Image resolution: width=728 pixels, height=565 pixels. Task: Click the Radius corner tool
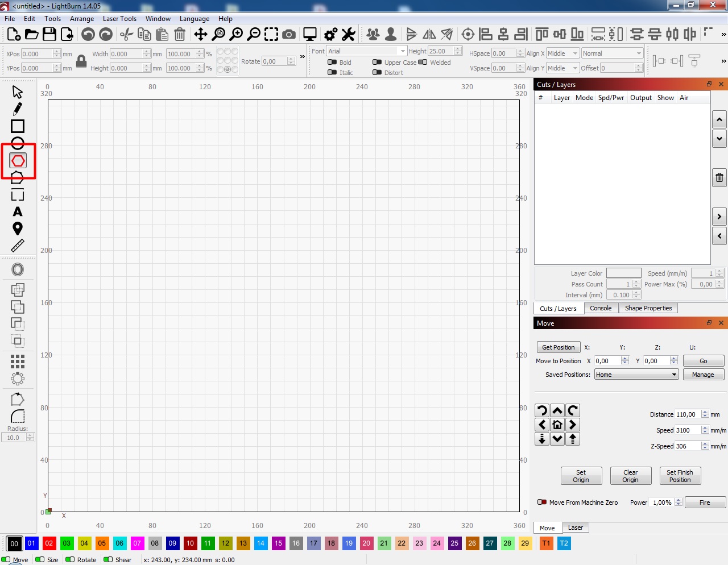coord(18,416)
